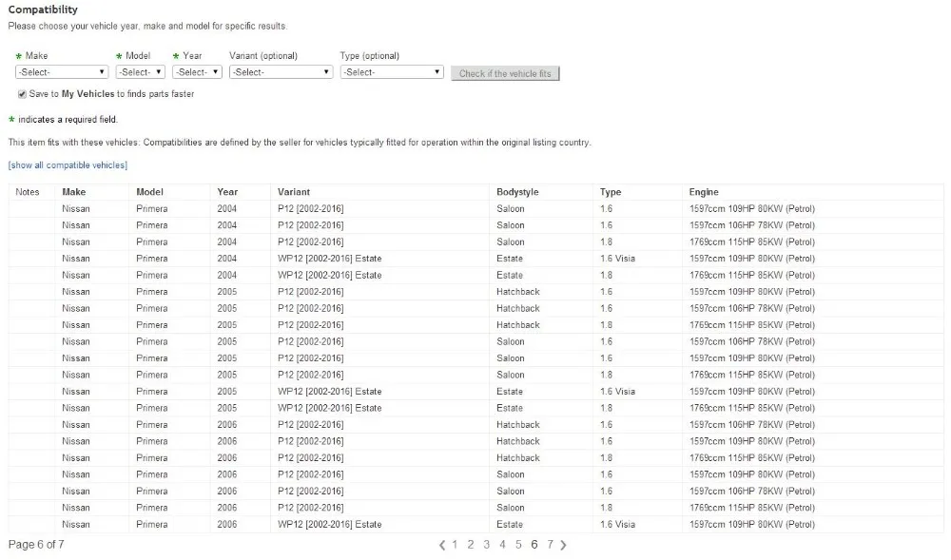Screen dimensions: 951x560
Task: Click '1.6 Visia' in last table row
Action: point(617,524)
